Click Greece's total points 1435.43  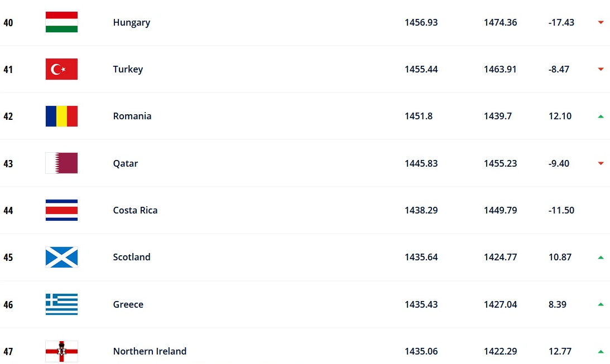pos(421,304)
